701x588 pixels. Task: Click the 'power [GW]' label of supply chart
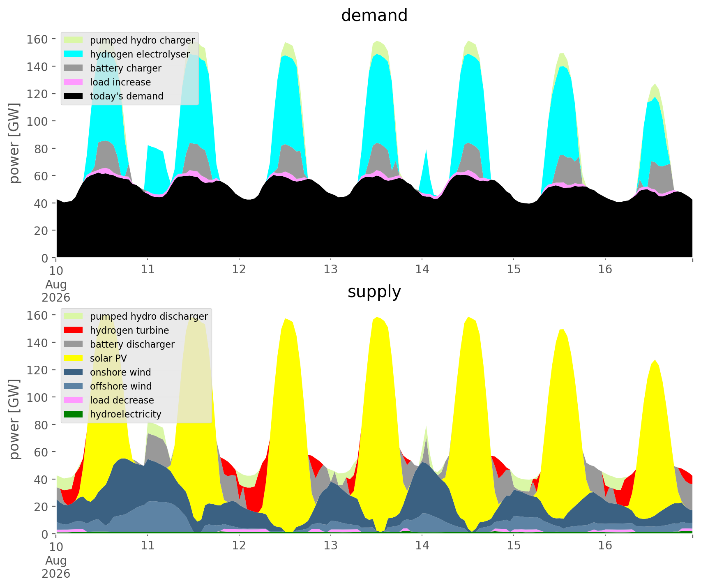(x=15, y=420)
